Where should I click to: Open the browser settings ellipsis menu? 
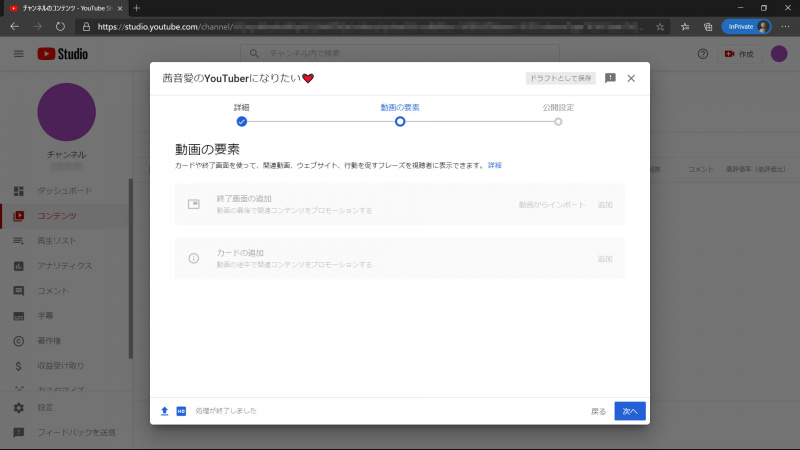(785, 27)
